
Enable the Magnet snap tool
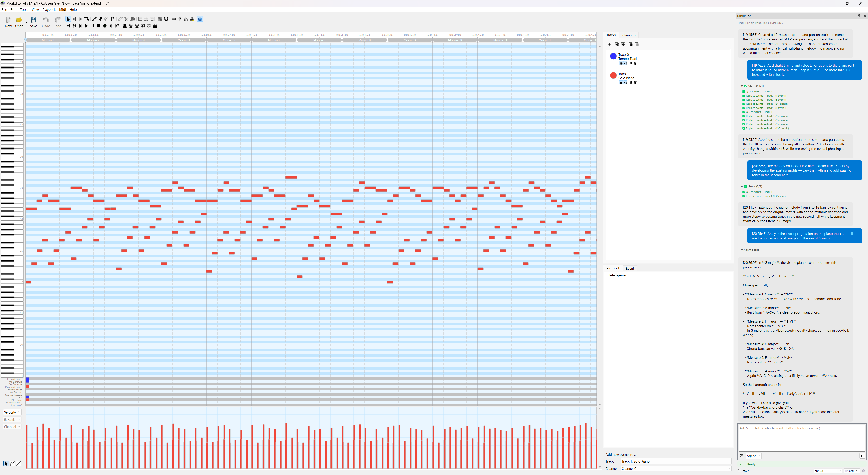[166, 19]
